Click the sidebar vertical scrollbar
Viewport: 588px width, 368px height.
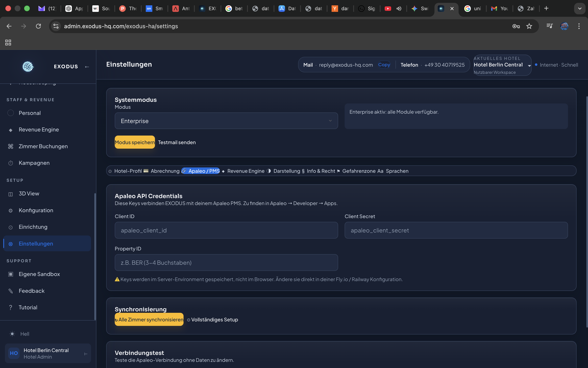(95, 257)
